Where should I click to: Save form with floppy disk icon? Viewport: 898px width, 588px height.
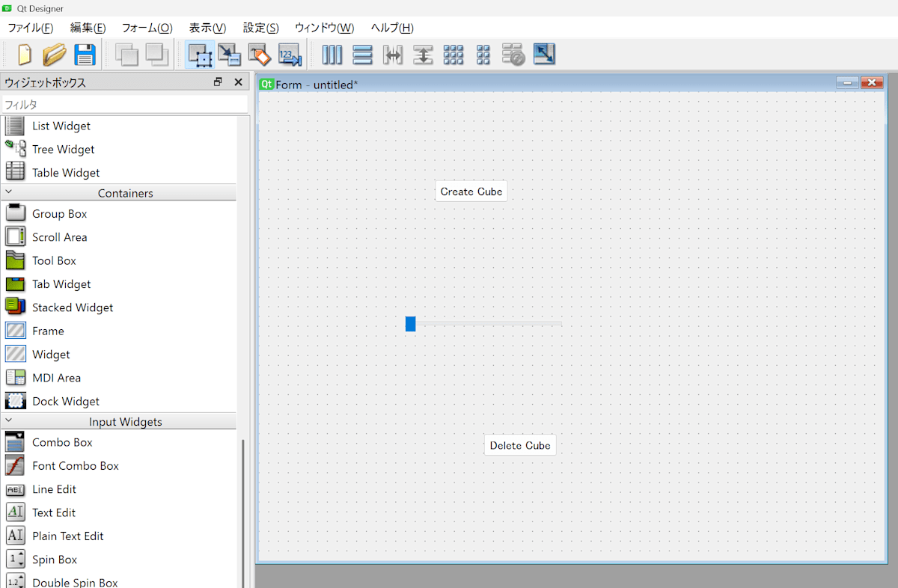point(85,55)
